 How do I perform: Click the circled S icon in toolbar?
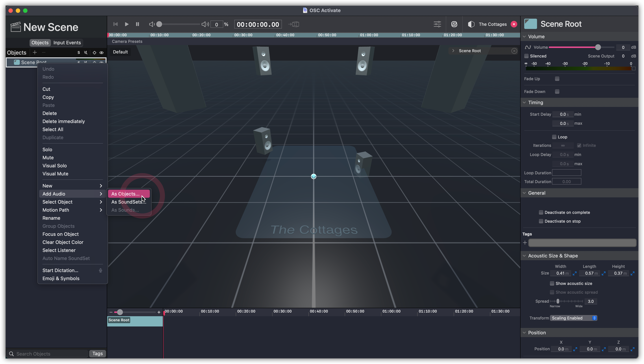(454, 24)
